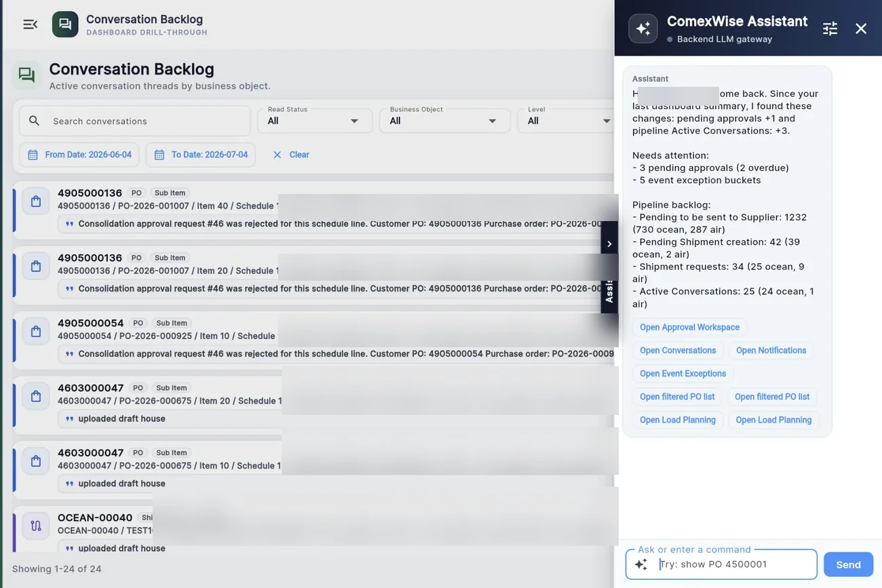
Task: Click clipboard icon for 4603000047 Item 20
Action: point(36,396)
